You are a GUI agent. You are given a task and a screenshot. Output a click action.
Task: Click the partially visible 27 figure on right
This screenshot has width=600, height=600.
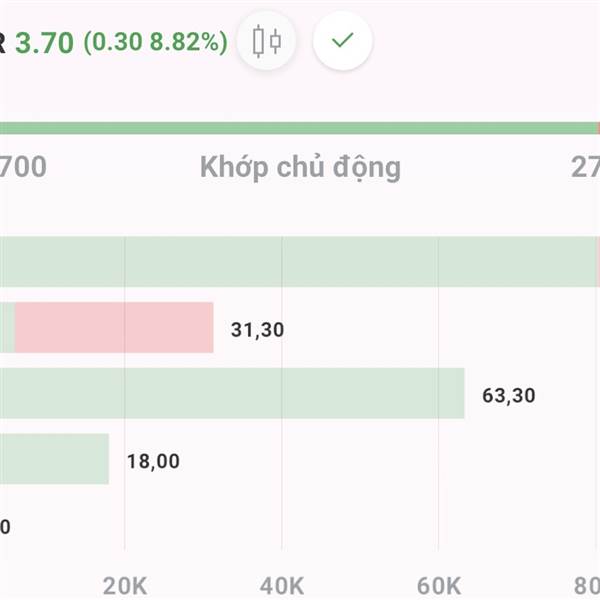pos(585,167)
